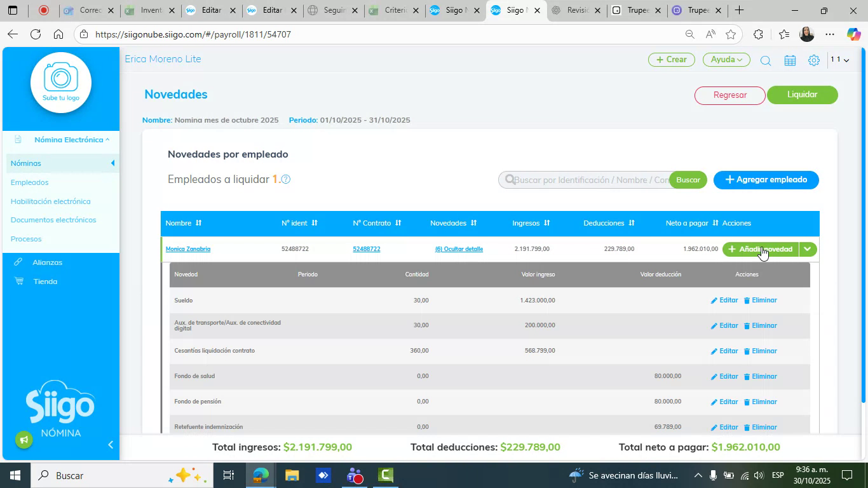Expand arrow next to Añadir novedad
The image size is (868, 488).
[x=808, y=249]
